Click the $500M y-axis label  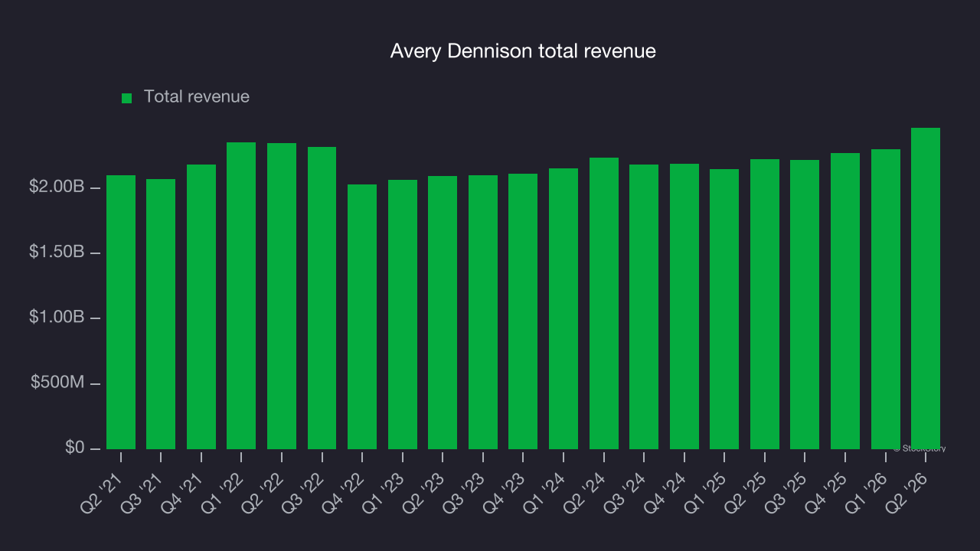57,383
